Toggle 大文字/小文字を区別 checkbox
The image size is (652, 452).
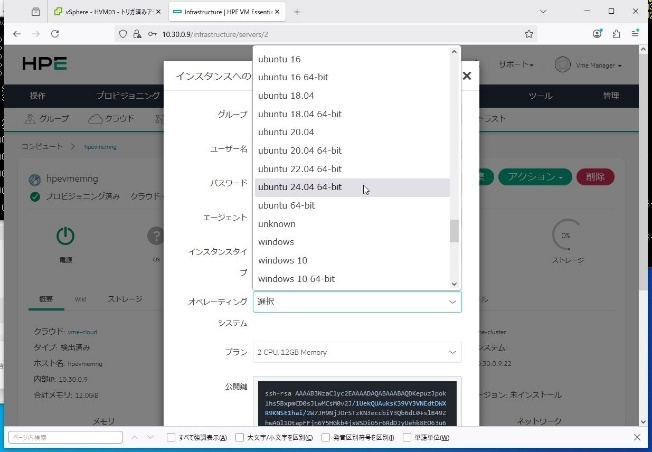pos(240,438)
